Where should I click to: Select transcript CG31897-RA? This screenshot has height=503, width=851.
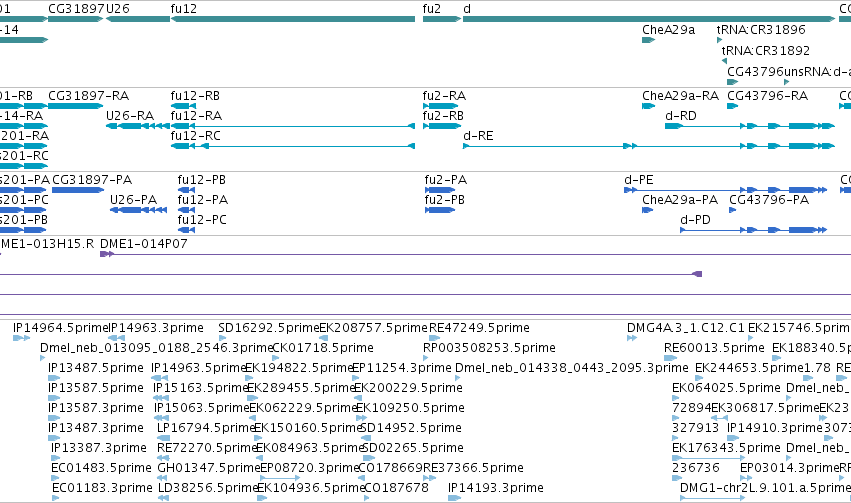(75, 106)
